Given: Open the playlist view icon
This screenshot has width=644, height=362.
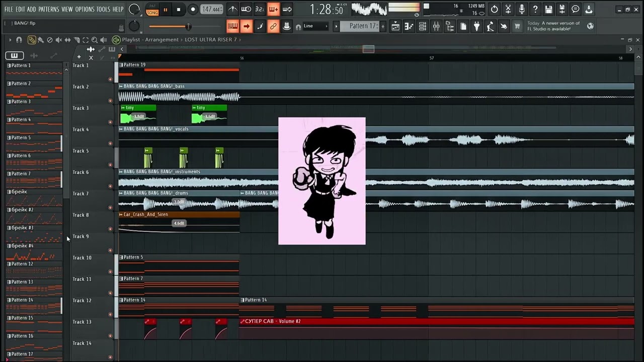Looking at the screenshot, I should tap(395, 27).
